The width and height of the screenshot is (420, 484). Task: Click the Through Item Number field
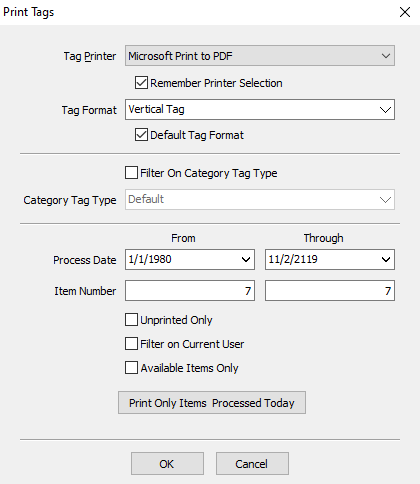(x=330, y=291)
